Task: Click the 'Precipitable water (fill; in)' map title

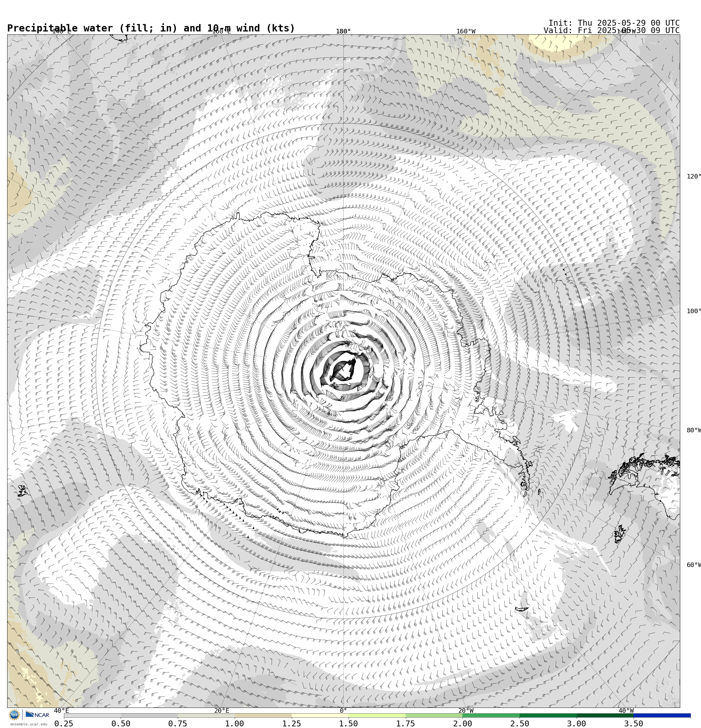Action: 92,28
